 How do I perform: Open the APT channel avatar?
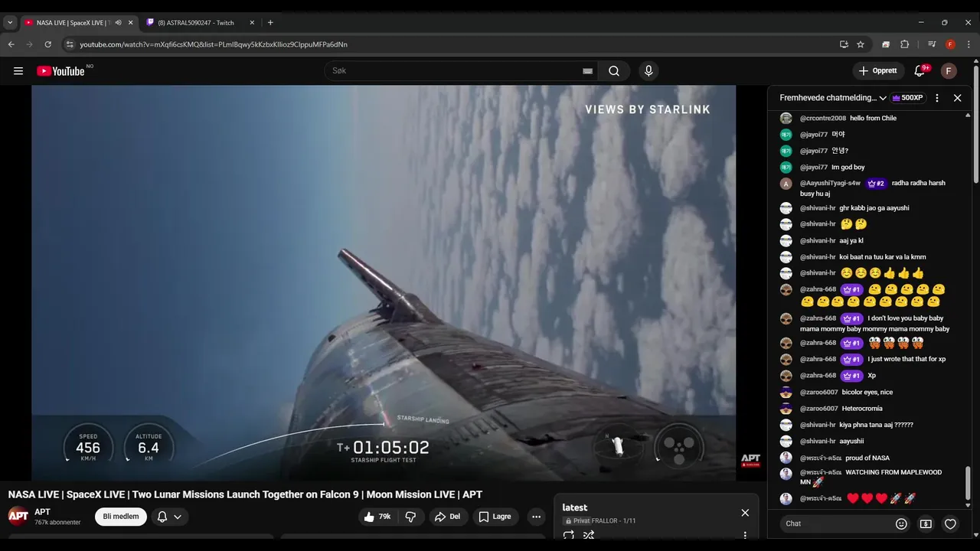click(x=18, y=517)
